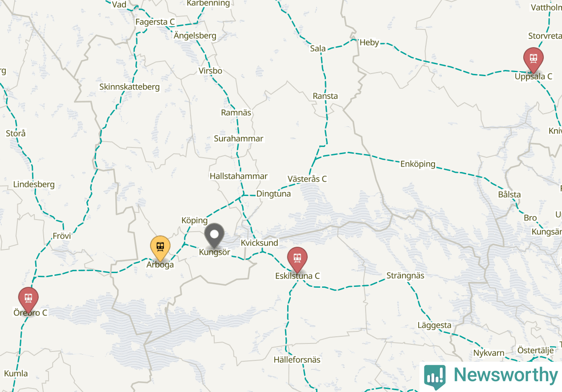The width and height of the screenshot is (562, 392).
Task: Click the Västerås C station label
Action: tap(307, 179)
